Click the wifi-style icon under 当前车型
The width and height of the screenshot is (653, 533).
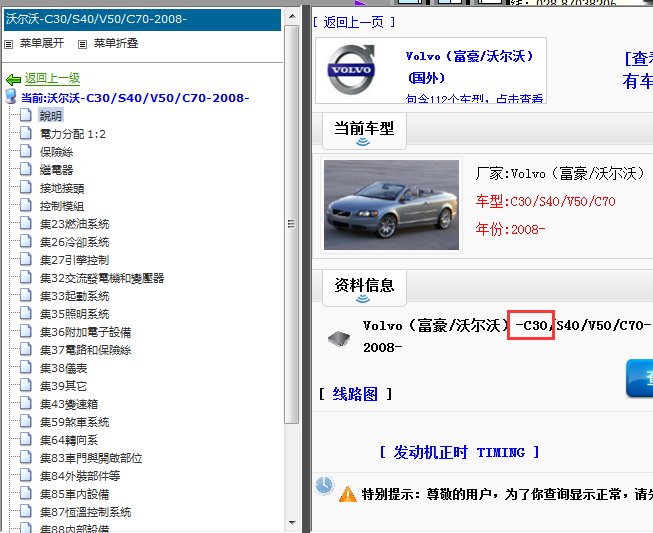[363, 142]
